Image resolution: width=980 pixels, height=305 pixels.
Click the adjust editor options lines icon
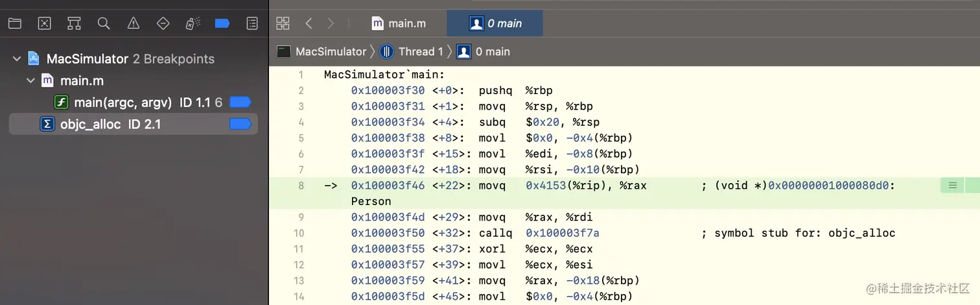pyautogui.click(x=952, y=186)
